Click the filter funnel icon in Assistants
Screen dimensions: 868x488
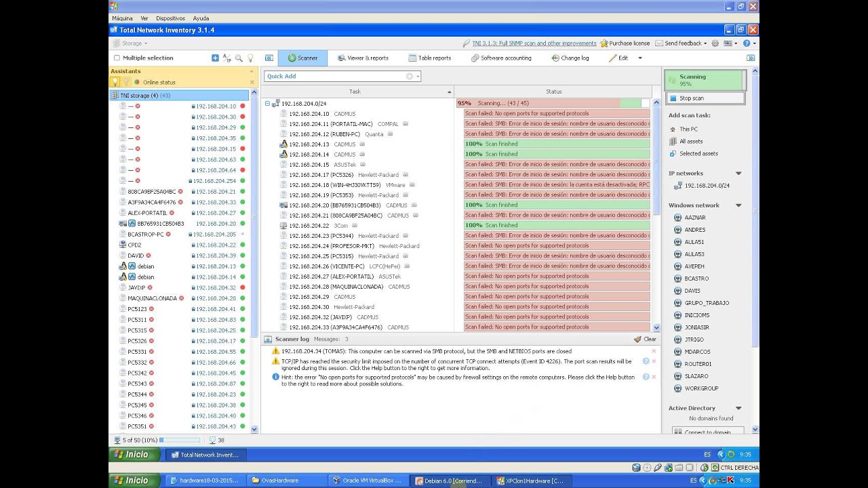tap(126, 82)
